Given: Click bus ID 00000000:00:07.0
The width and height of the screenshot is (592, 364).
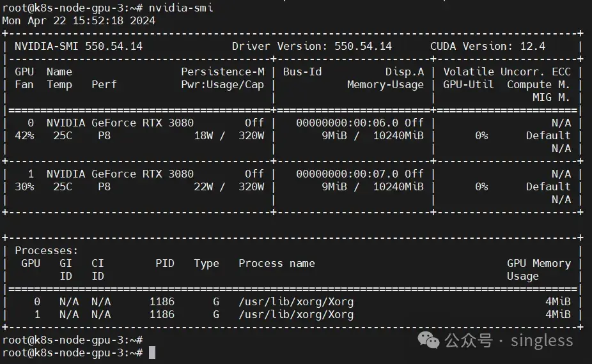Looking at the screenshot, I should (x=347, y=174).
